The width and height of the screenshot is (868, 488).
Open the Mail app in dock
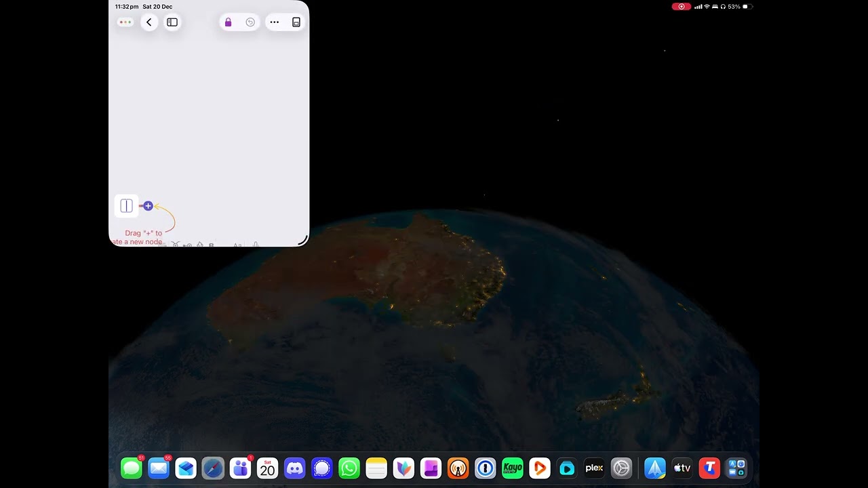point(159,468)
